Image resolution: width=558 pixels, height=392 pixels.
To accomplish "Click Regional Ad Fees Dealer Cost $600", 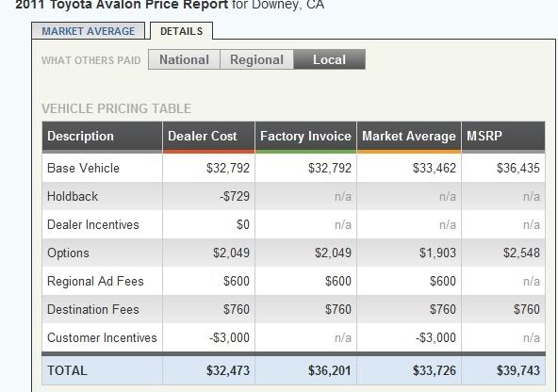I will click(x=237, y=281).
